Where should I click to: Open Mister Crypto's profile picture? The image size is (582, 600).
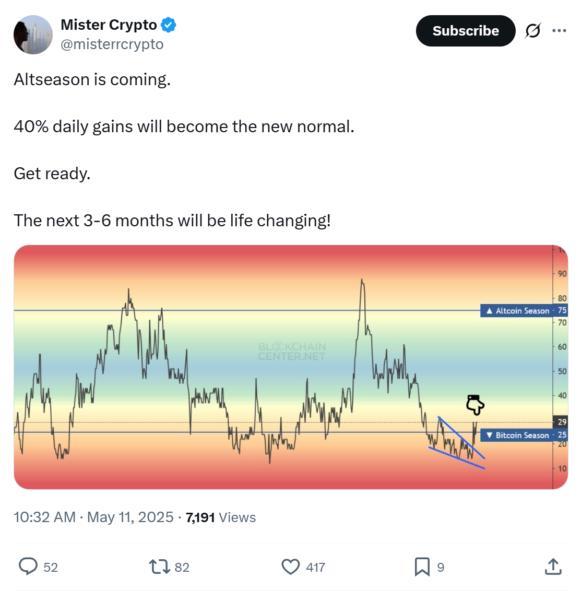click(33, 34)
